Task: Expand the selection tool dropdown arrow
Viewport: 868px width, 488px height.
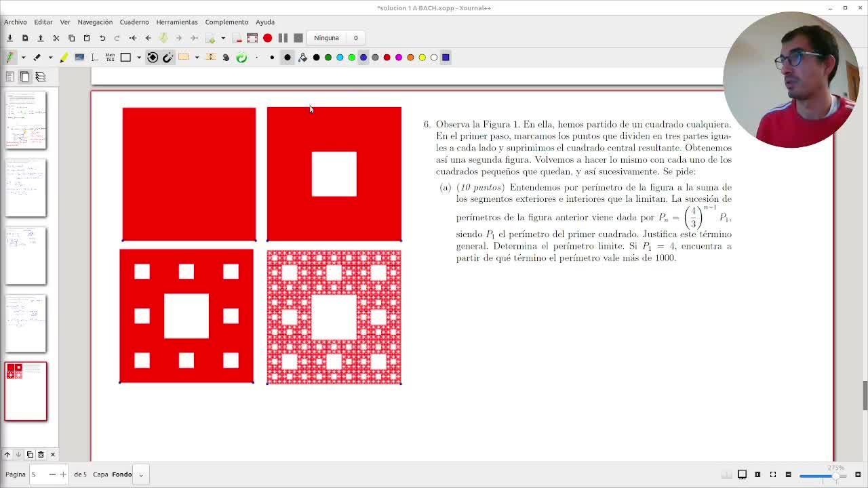Action: [197, 58]
